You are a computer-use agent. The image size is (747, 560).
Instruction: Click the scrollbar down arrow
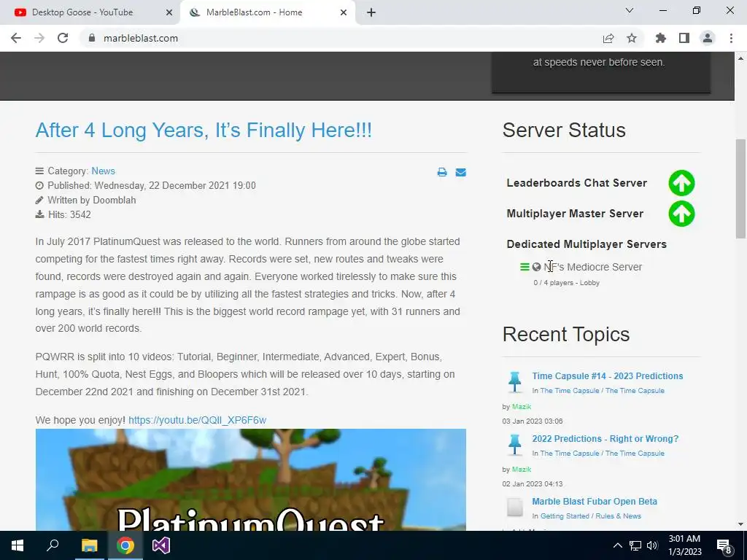[740, 524]
